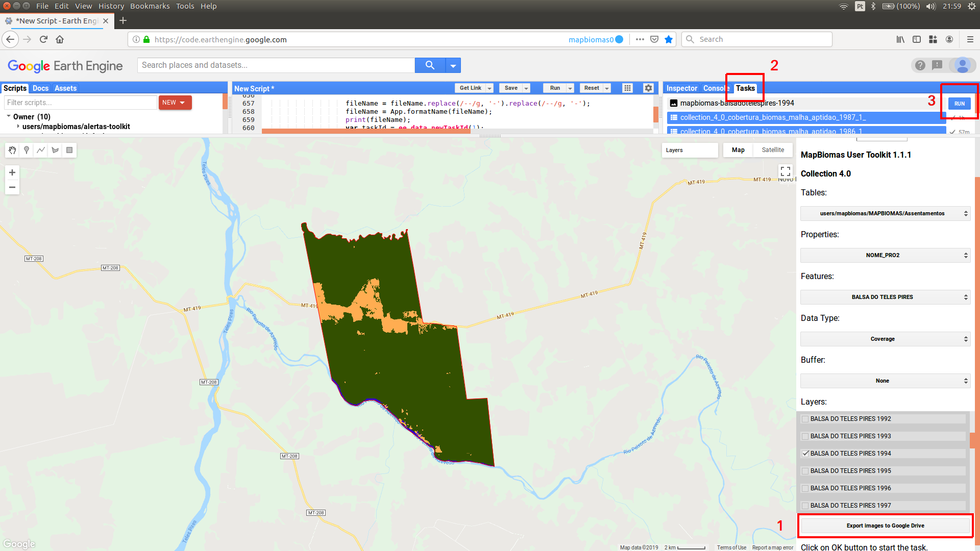Click the fullscreen/expand map icon
The image size is (980, 551).
(x=785, y=172)
